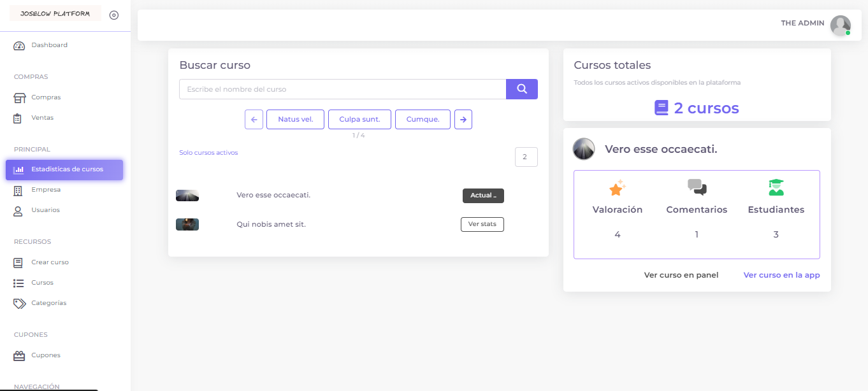Toggle the Solo cursos activos filter
The image size is (868, 391).
208,153
